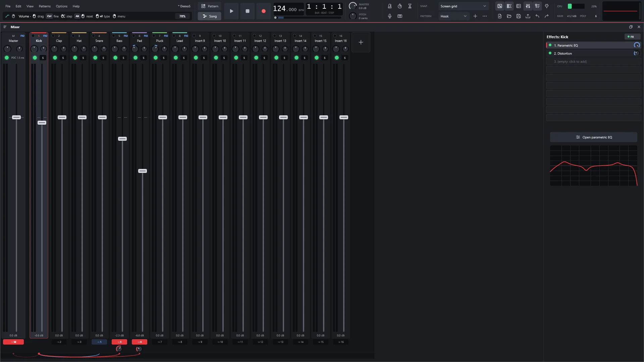Click the Master volume knob in toolbar
The image size is (644, 362).
click(x=353, y=6)
